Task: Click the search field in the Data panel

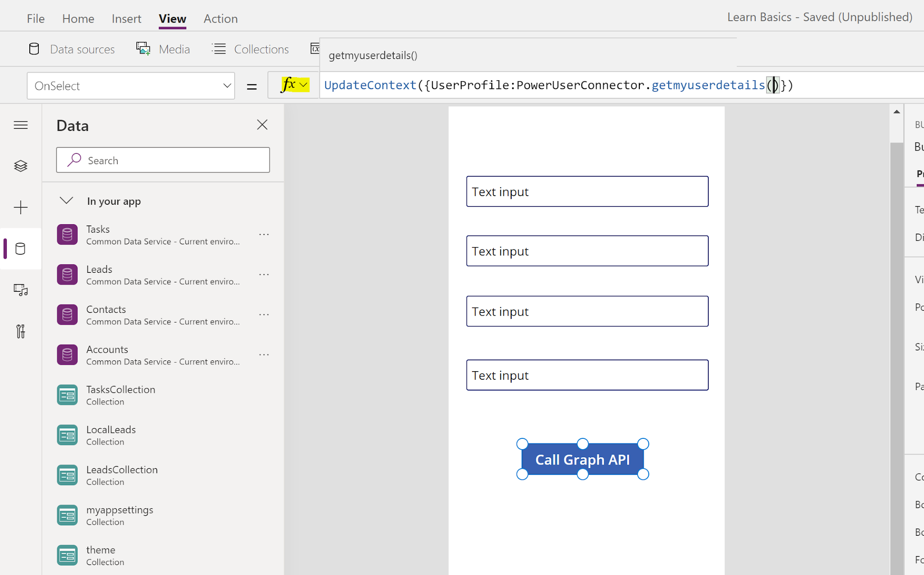Action: pos(162,160)
